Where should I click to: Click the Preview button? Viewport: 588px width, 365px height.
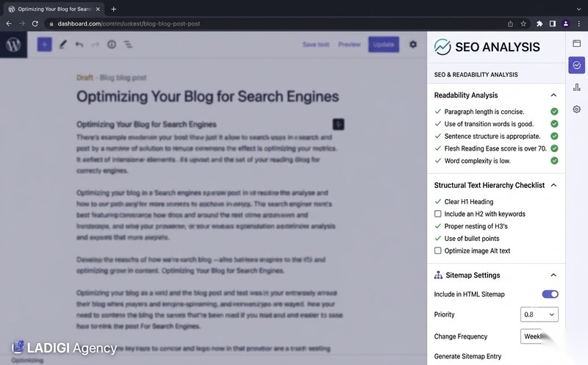pyautogui.click(x=349, y=45)
